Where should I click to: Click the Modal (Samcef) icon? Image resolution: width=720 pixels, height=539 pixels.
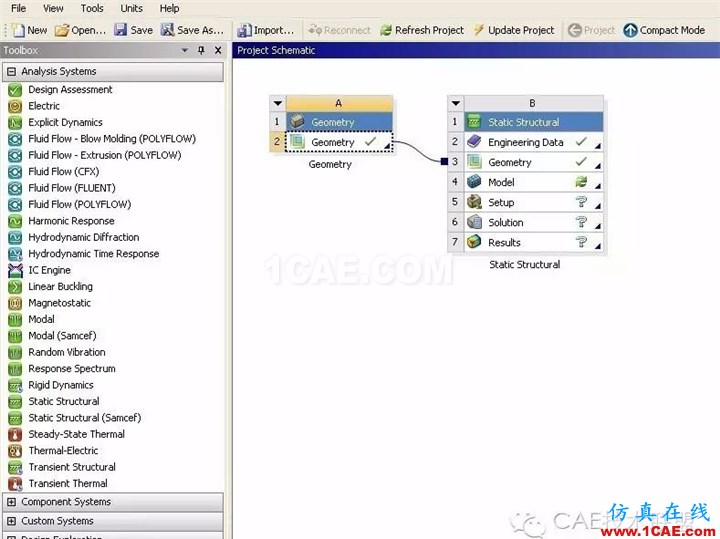[15, 336]
